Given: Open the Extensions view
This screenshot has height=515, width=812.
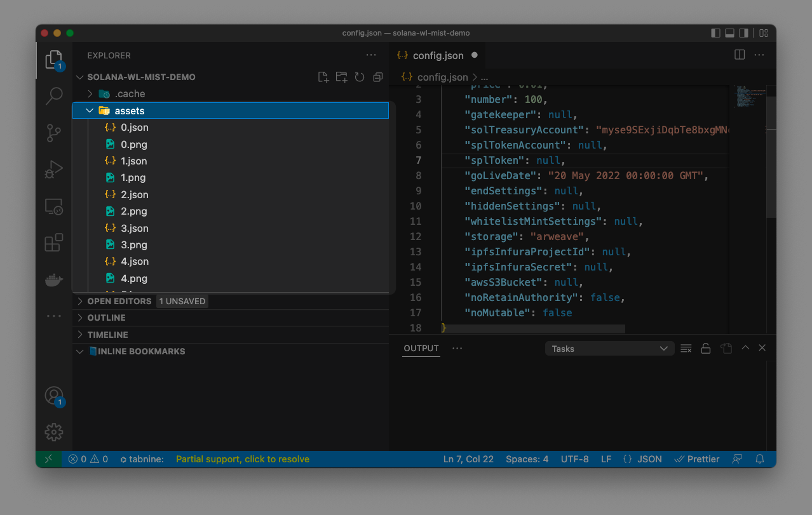Looking at the screenshot, I should coord(54,243).
